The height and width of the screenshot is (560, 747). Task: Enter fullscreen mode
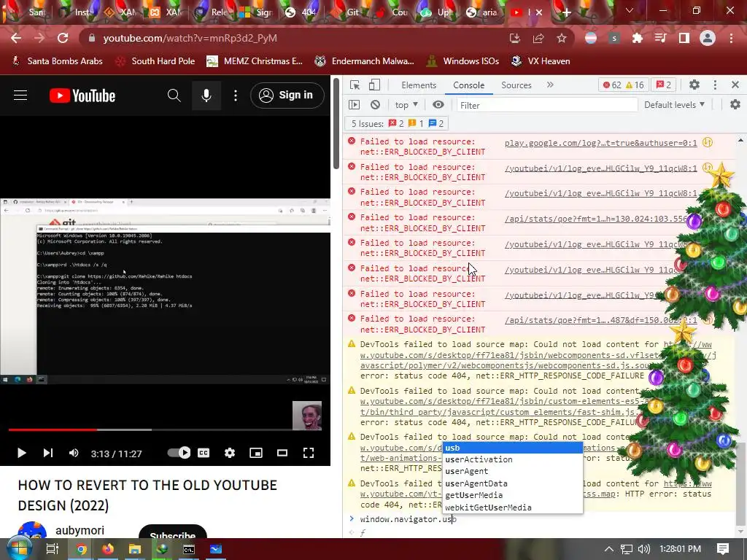309,453
